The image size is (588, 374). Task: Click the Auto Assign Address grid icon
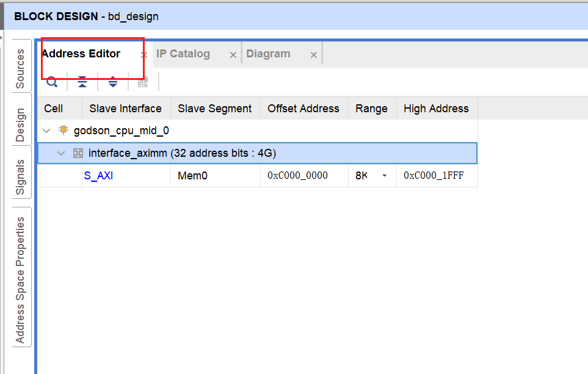click(x=143, y=82)
